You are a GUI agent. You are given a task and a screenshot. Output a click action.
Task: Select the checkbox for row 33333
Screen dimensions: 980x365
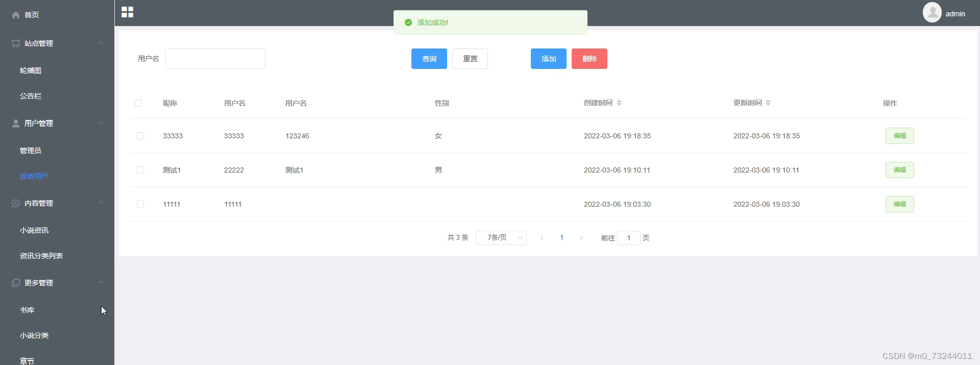coord(140,136)
